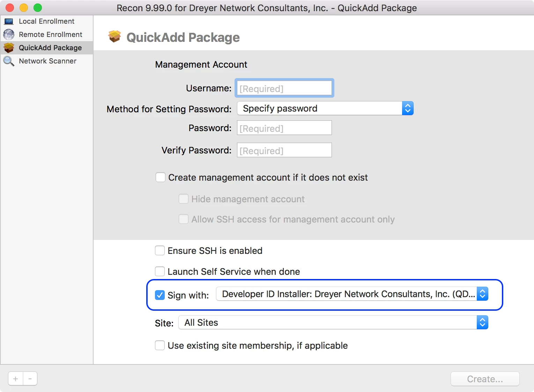The image size is (534, 392).
Task: Toggle Hide management account checkbox
Action: pyautogui.click(x=184, y=199)
